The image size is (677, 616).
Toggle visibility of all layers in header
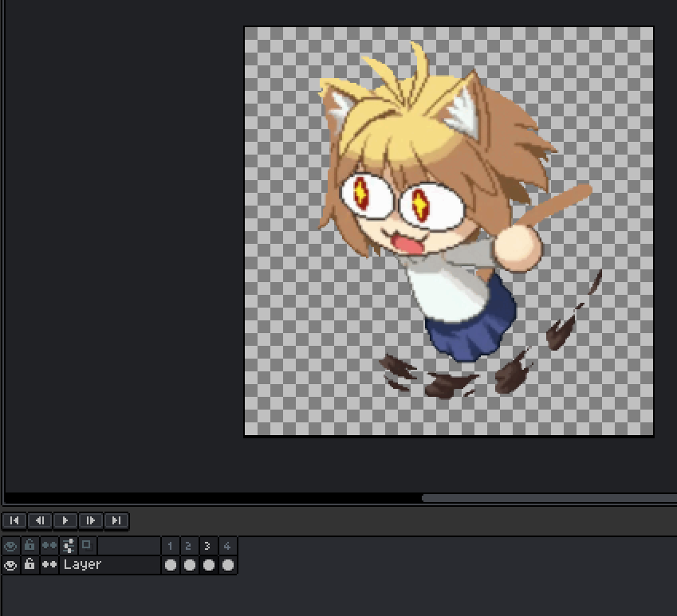[x=10, y=546]
